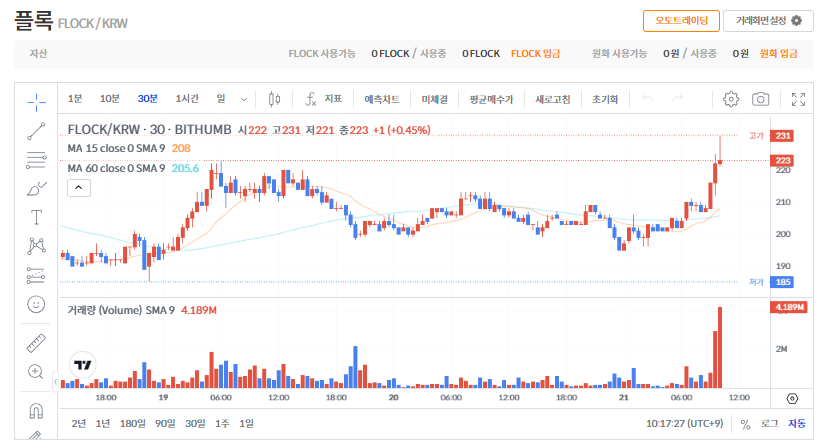Select the trend line drawing tool
Viewport: 826px width, 448px height.
(36, 131)
